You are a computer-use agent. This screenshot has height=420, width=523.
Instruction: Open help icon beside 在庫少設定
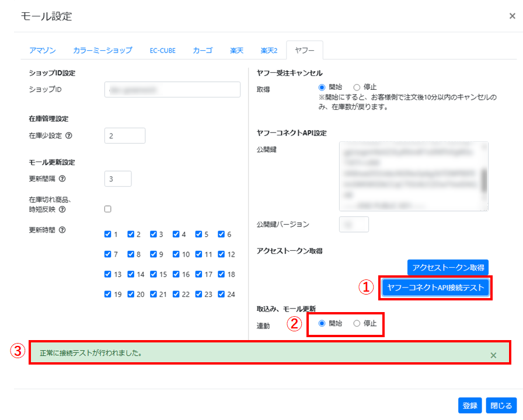[x=69, y=135]
